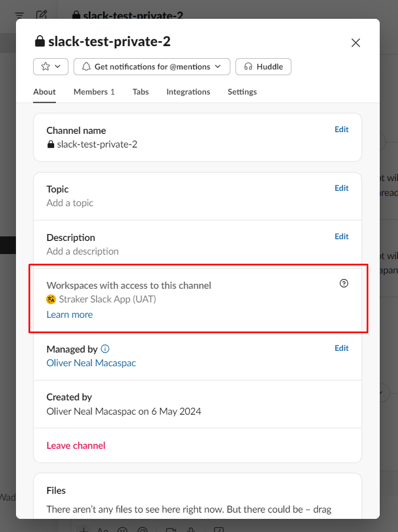This screenshot has width=398, height=532.
Task: Click the 'Created by' creation date text
Action: tap(124, 411)
